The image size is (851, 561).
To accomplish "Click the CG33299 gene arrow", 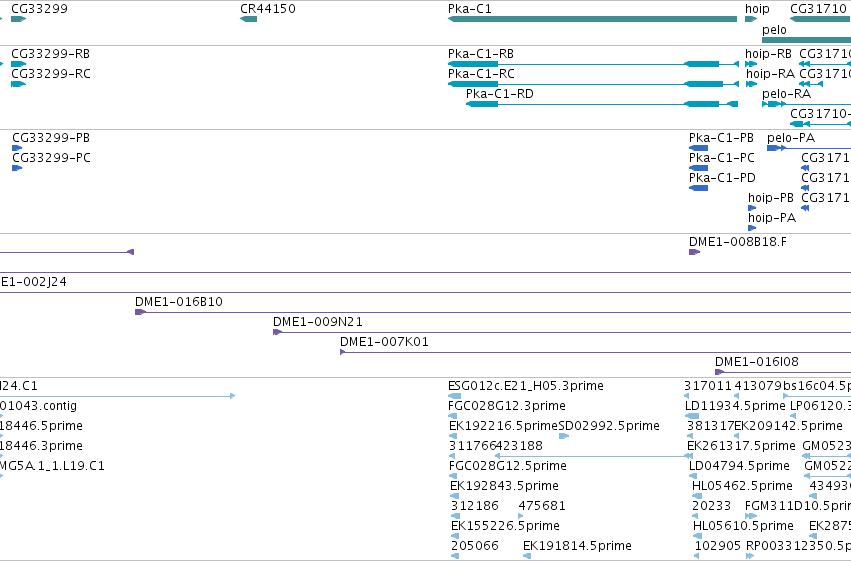I will [18, 19].
